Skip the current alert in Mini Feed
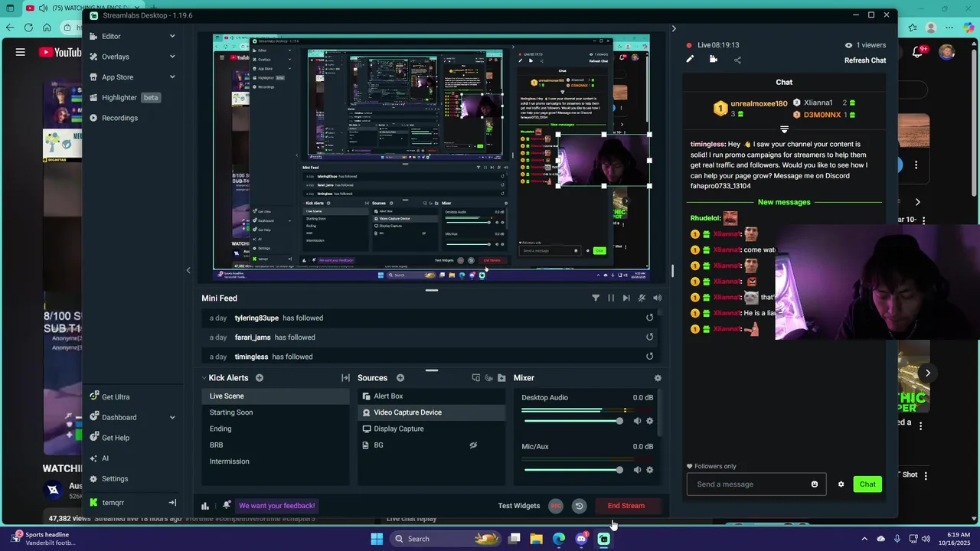The height and width of the screenshot is (551, 980). point(626,298)
